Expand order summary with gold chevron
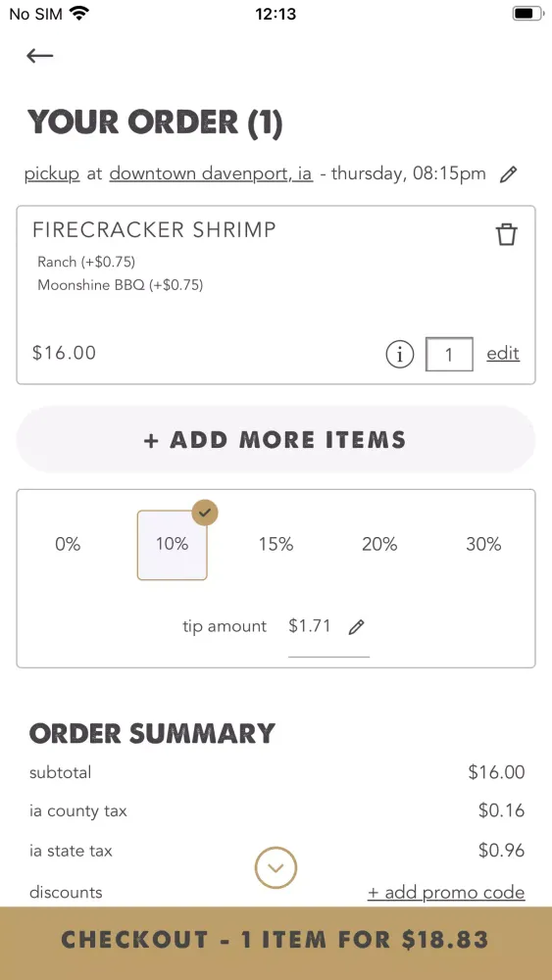Screen dimensions: 552x980 coord(276,867)
